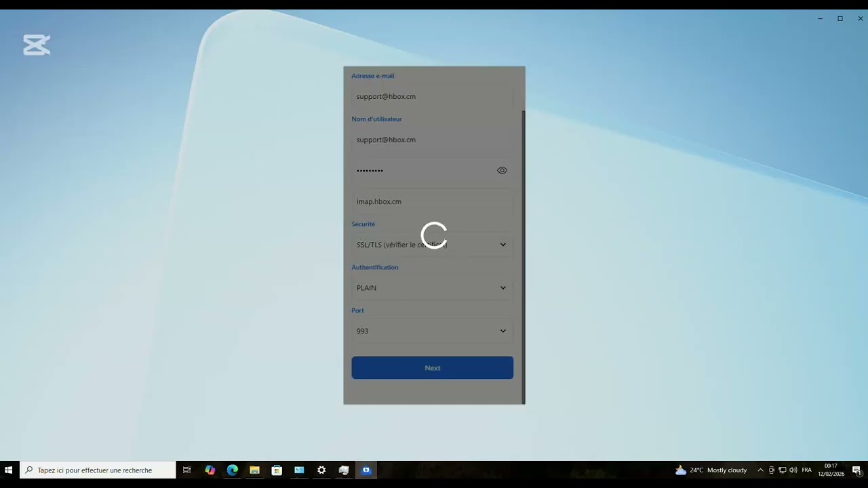The height and width of the screenshot is (488, 868).
Task: Open the Windows Start menu
Action: 9,470
